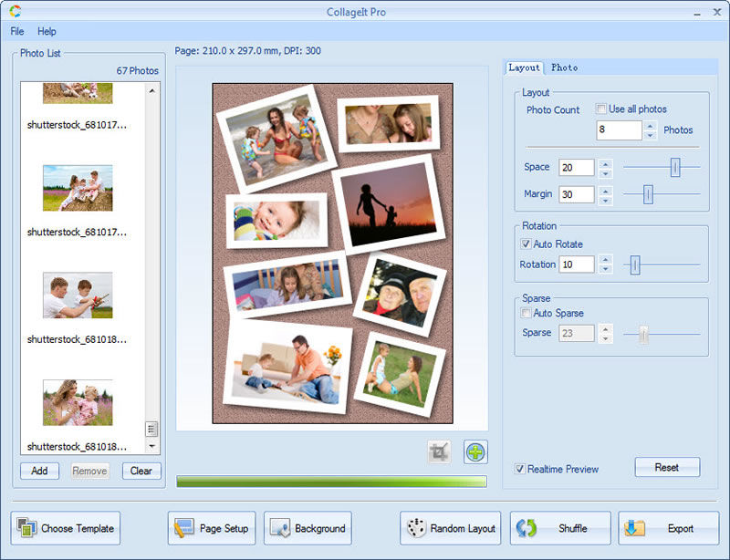Increase Space value with up arrow
The width and height of the screenshot is (730, 560).
pyautogui.click(x=605, y=163)
